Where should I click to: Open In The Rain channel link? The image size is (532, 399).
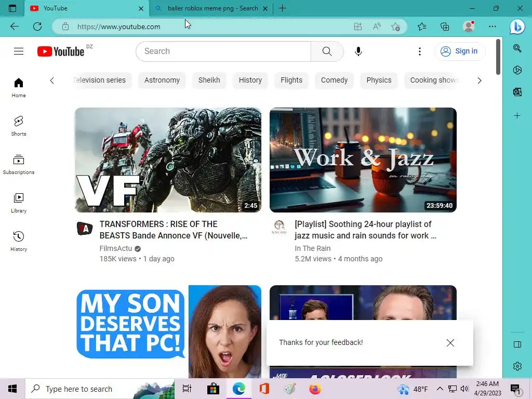[x=312, y=248]
